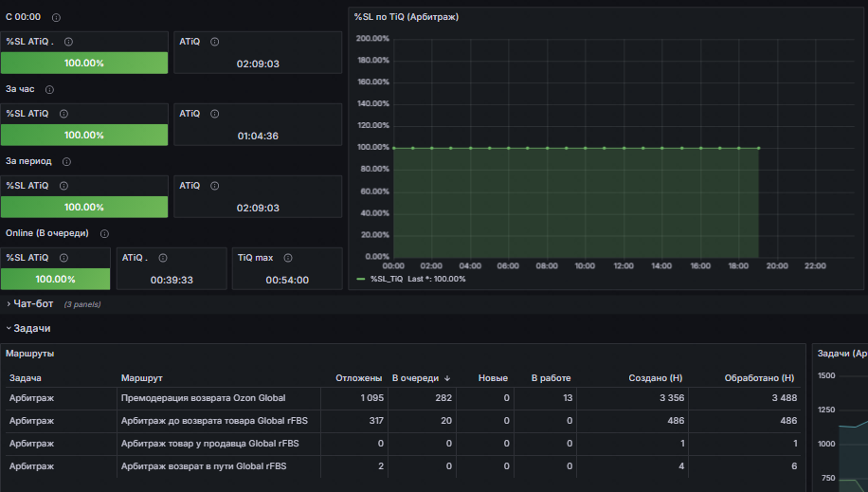Click info icon next to 'С 00:00'
The image size is (868, 492).
[56, 18]
